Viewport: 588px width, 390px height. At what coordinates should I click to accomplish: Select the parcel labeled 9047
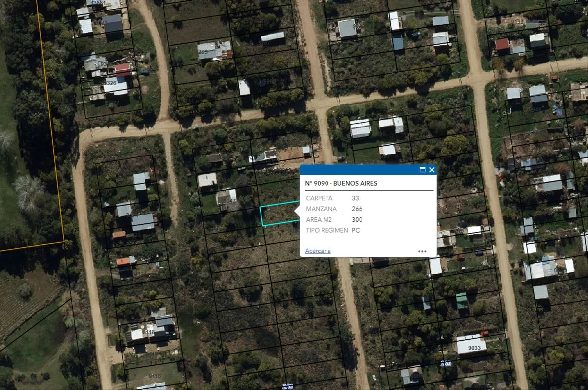229,200
